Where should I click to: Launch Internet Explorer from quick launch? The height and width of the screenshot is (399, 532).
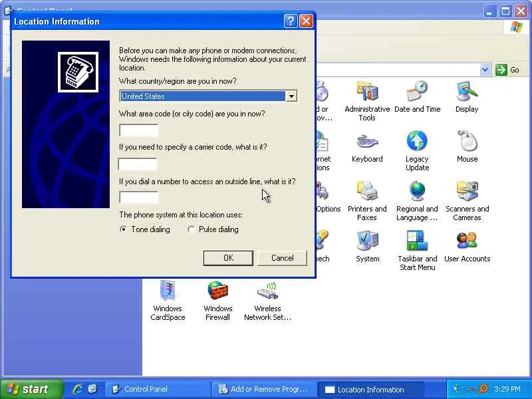point(78,389)
